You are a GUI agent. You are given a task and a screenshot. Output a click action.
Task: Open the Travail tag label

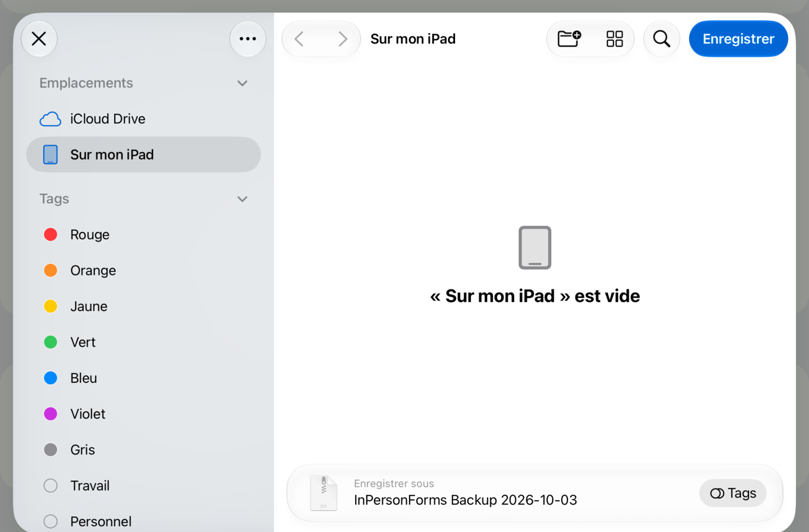tap(90, 486)
